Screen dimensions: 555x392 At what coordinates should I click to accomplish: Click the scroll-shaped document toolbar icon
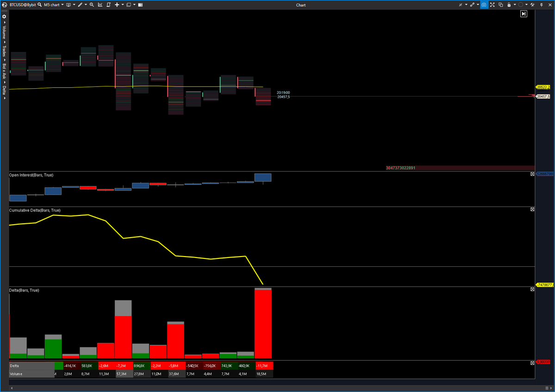108,5
